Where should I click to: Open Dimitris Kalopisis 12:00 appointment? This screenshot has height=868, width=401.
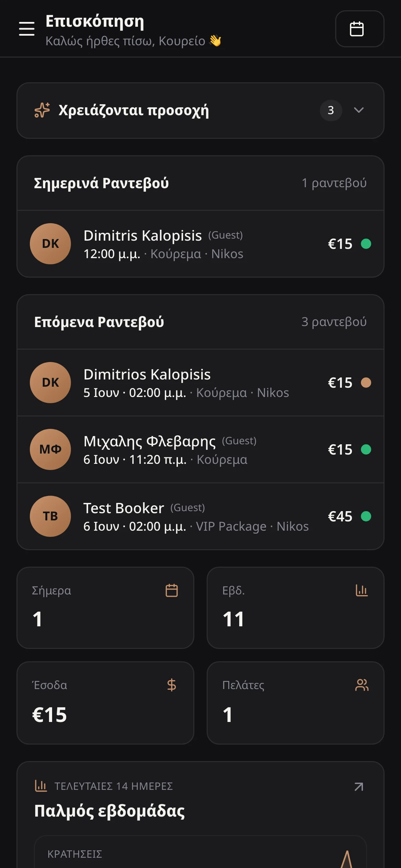200,244
